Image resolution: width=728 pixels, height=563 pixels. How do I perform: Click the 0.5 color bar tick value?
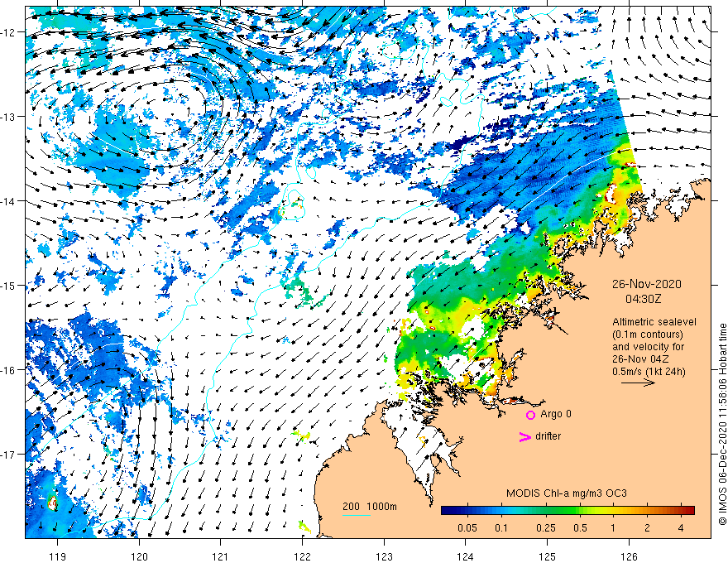pos(581,528)
